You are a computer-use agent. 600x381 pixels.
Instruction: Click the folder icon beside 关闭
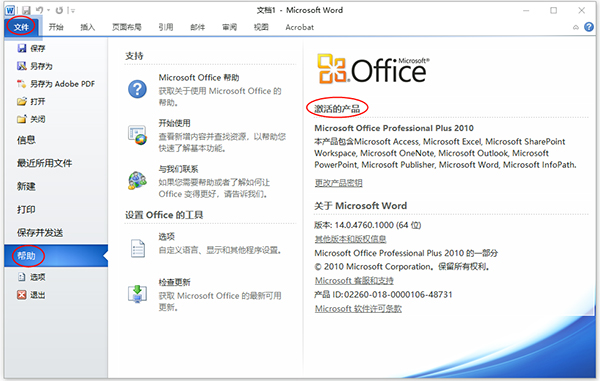(21, 119)
